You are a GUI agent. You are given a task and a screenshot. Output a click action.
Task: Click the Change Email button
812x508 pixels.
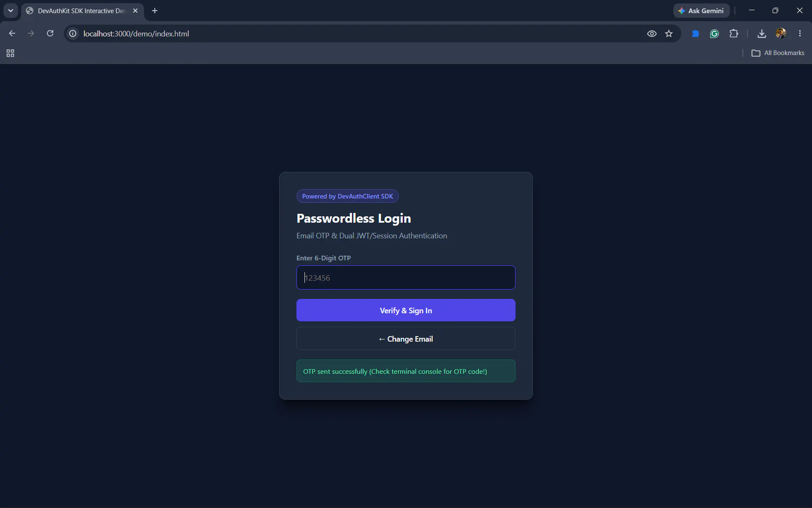click(x=406, y=339)
